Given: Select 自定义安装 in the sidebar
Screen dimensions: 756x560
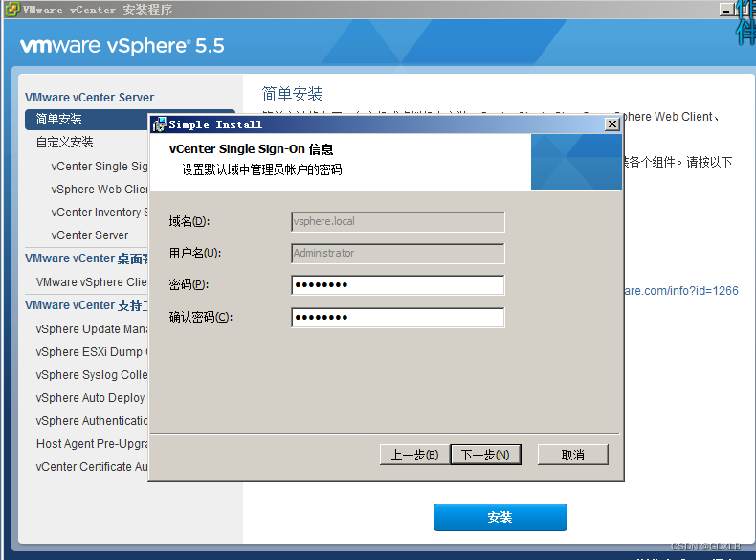Looking at the screenshot, I should (x=65, y=143).
